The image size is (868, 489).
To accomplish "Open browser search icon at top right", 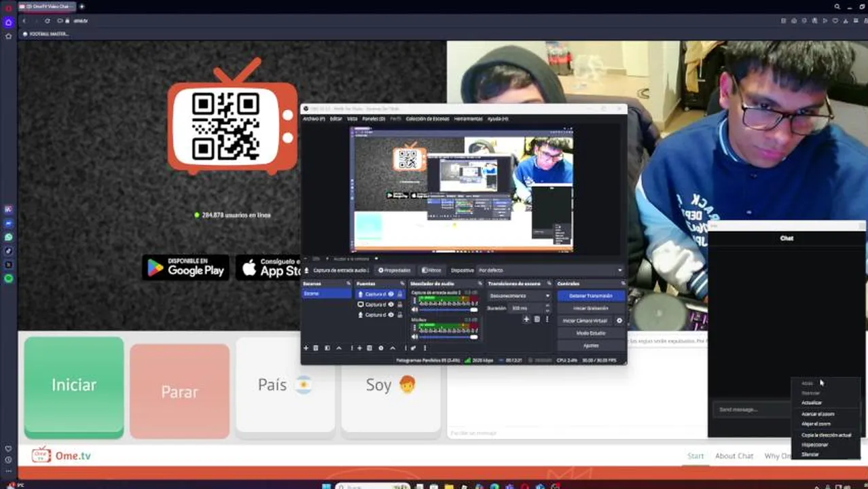I will pyautogui.click(x=837, y=7).
